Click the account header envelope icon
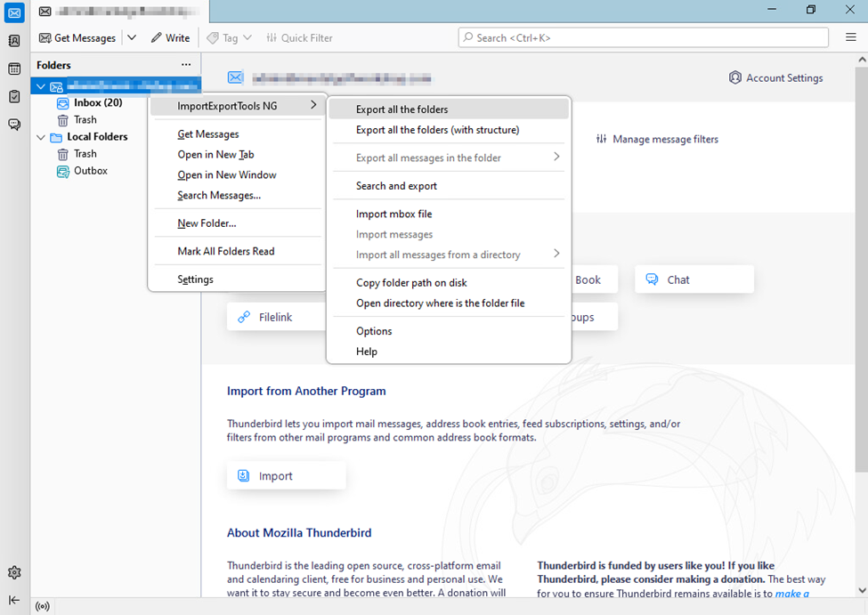 235,77
